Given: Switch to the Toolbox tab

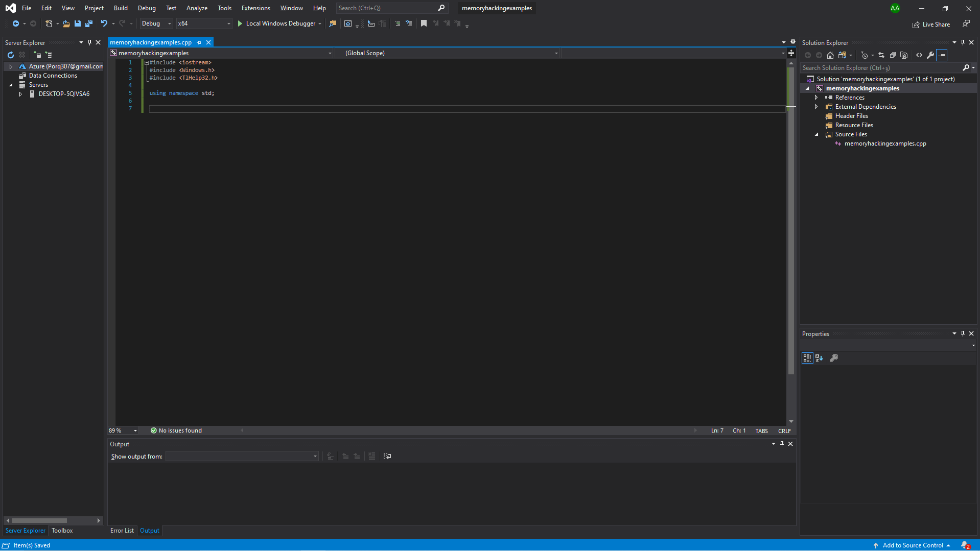Looking at the screenshot, I should [62, 531].
